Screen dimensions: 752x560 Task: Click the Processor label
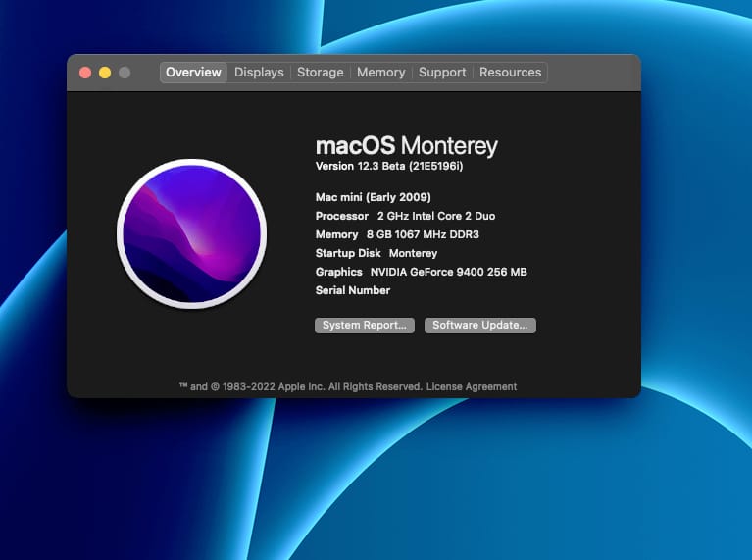(342, 216)
